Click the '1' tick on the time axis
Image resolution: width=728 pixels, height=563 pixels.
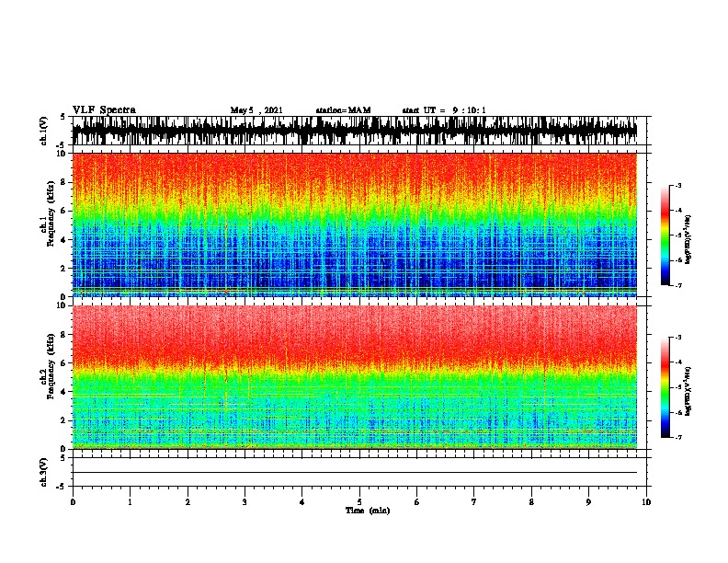coord(130,502)
